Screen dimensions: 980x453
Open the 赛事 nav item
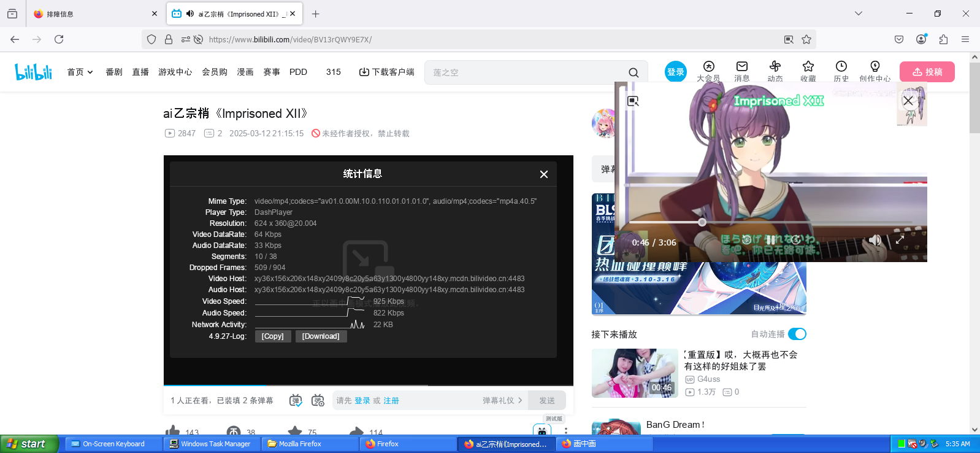[x=272, y=72]
